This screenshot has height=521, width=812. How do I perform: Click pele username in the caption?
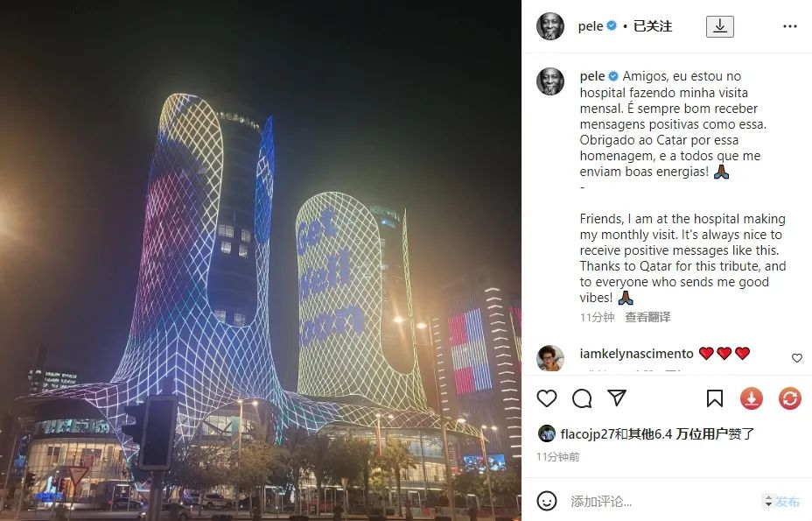point(592,76)
